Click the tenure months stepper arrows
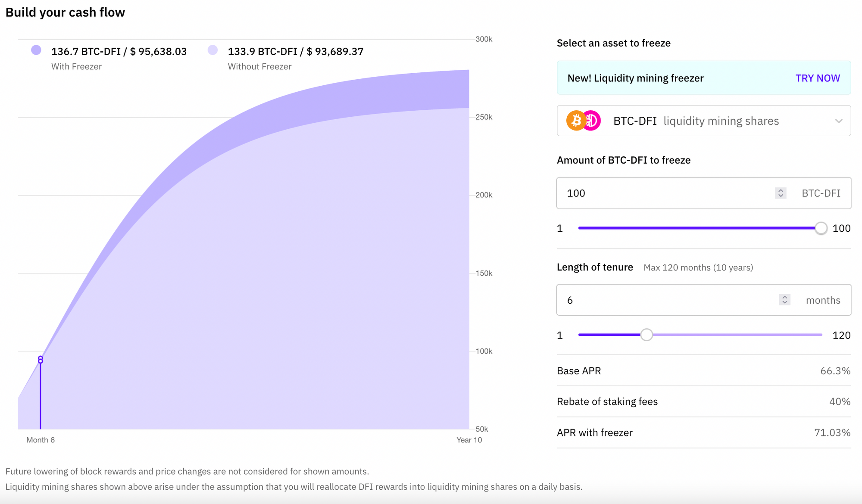Image resolution: width=862 pixels, height=504 pixels. tap(784, 300)
